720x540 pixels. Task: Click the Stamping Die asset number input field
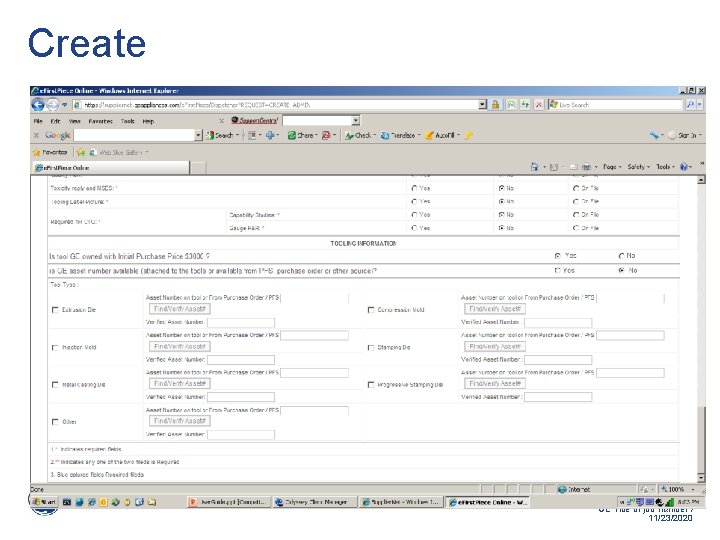(x=630, y=335)
